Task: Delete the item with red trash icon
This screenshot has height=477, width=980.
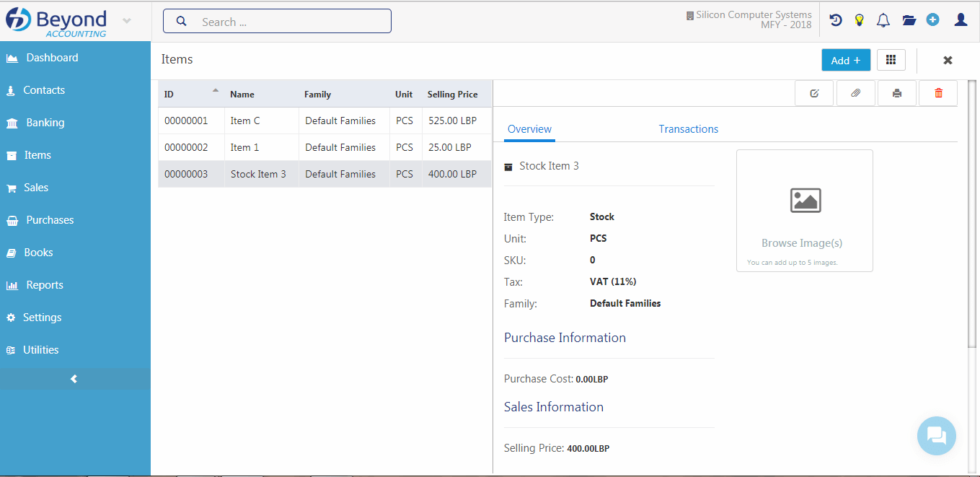Action: tap(938, 93)
